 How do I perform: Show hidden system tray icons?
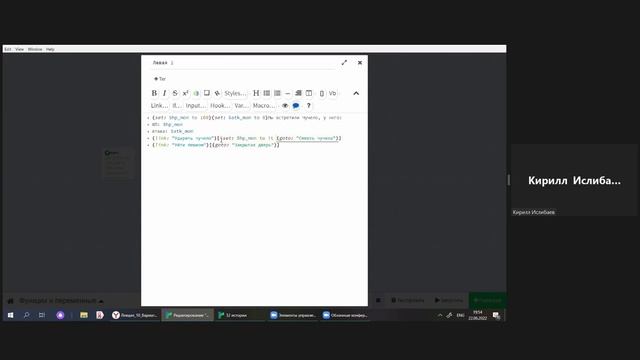440,315
